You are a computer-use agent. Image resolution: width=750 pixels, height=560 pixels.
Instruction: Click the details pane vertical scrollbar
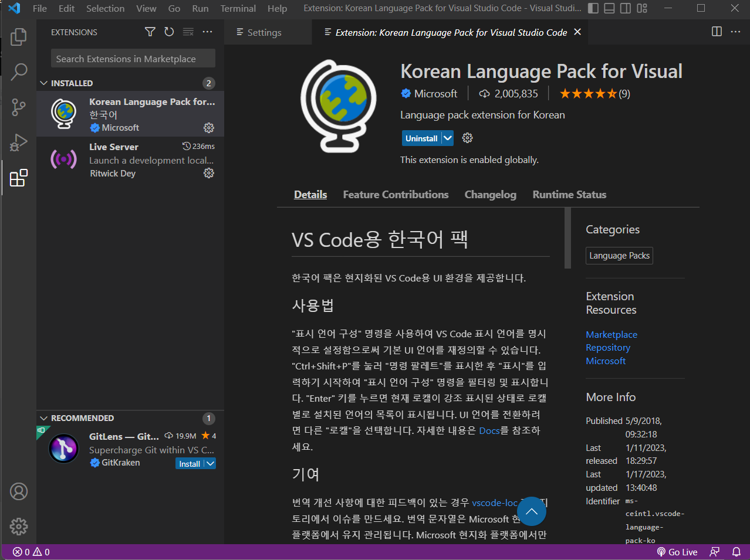tap(567, 237)
